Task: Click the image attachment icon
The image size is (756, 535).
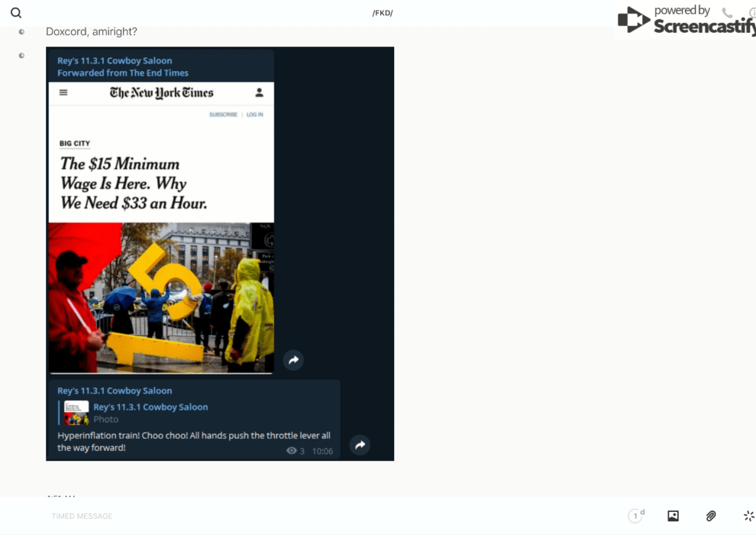Action: [673, 516]
